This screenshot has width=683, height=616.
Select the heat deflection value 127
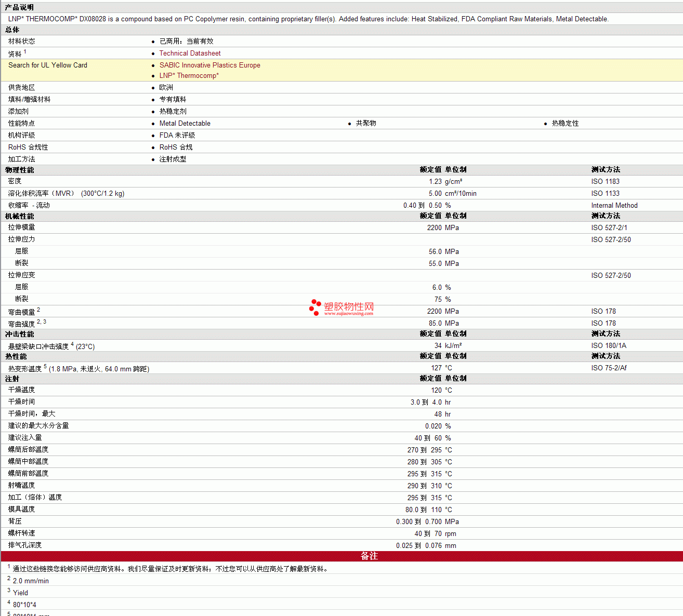(x=436, y=368)
